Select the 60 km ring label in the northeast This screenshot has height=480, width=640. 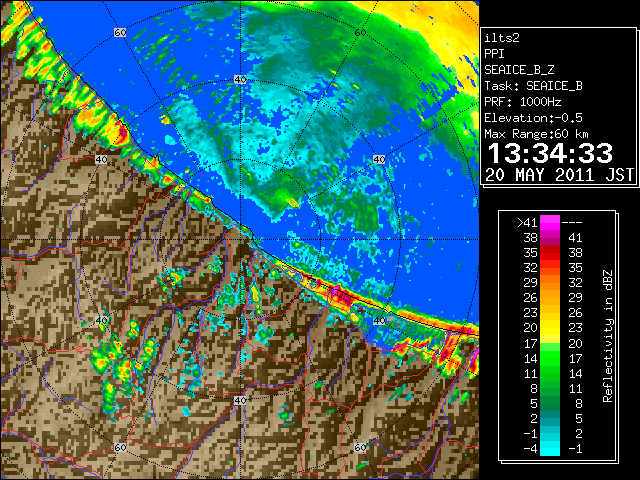[x=360, y=33]
